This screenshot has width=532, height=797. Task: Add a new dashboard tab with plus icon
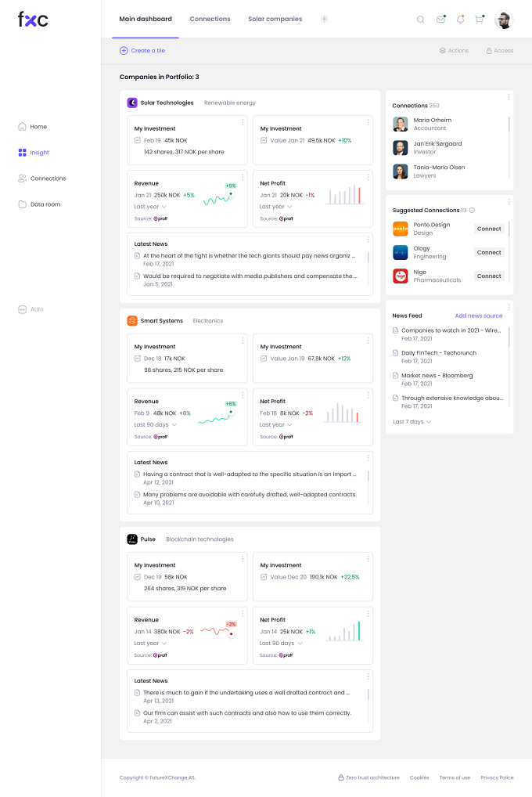pyautogui.click(x=324, y=19)
